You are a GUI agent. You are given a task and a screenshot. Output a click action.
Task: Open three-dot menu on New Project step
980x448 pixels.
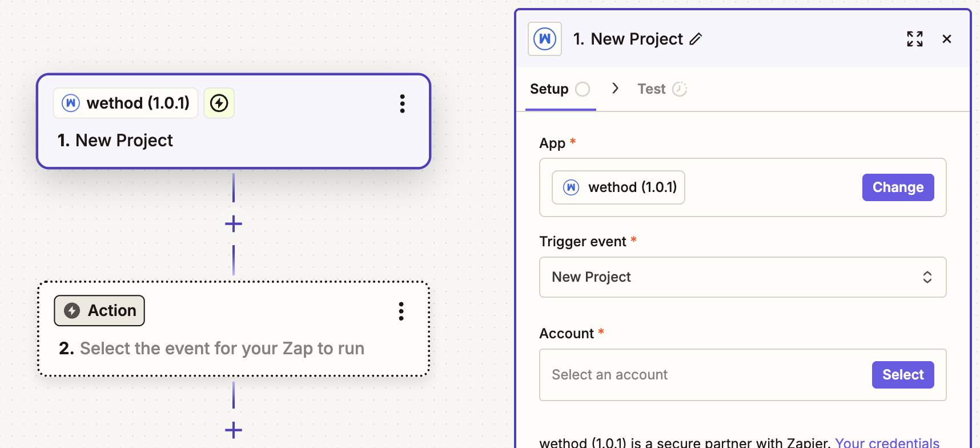(x=402, y=103)
